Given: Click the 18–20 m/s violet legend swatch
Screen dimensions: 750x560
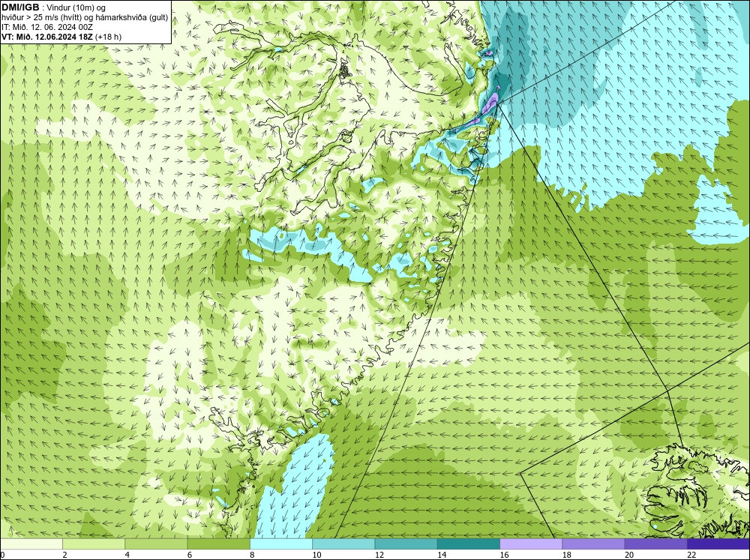Looking at the screenshot, I should [593, 544].
